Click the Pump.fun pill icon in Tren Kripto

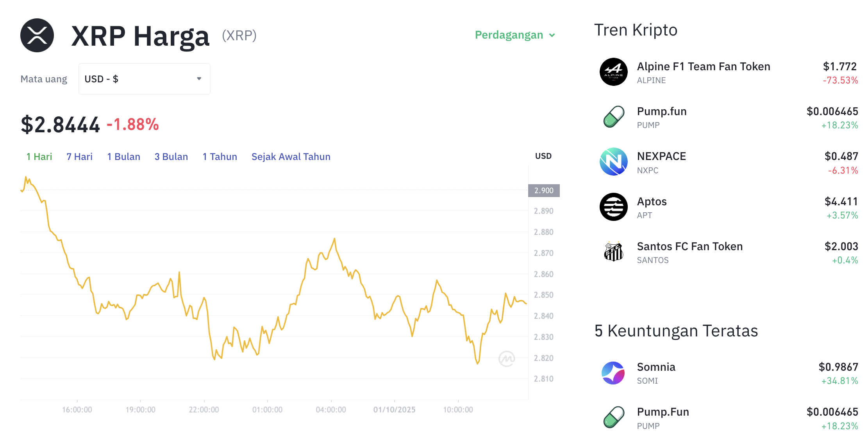613,117
